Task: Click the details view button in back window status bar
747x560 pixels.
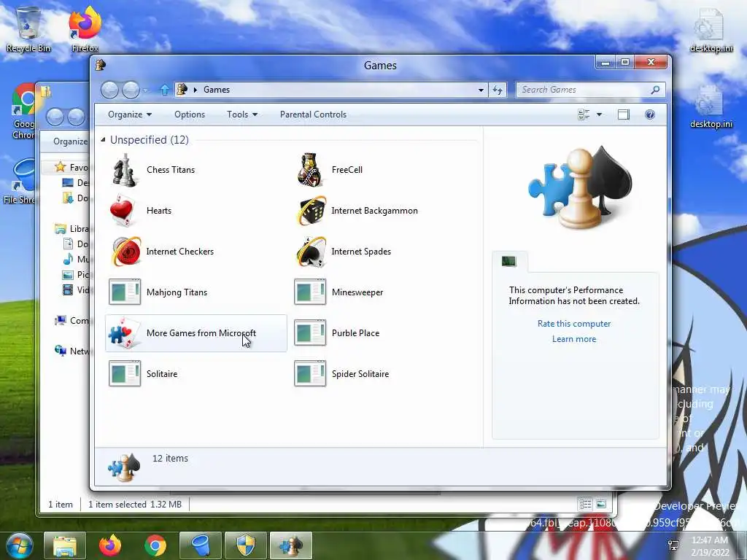Action: (x=585, y=504)
